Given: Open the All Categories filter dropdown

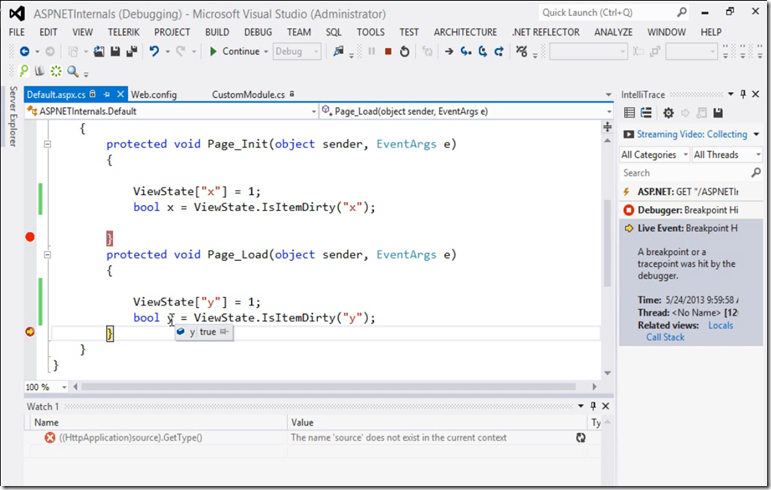Looking at the screenshot, I should [654, 155].
